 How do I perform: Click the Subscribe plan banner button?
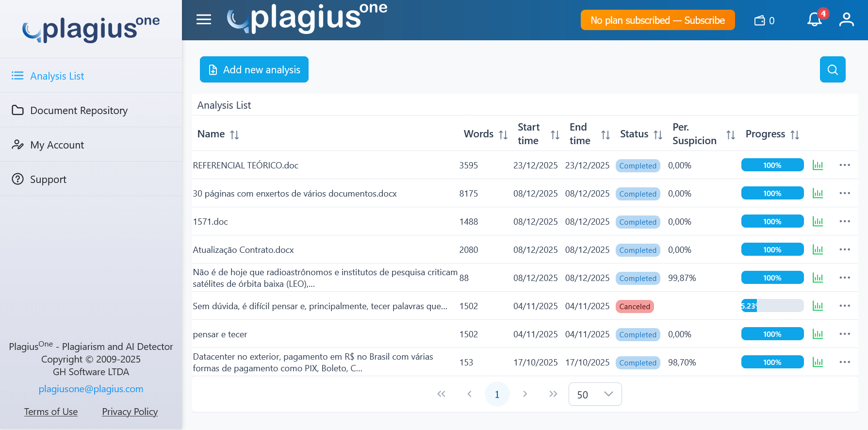tap(657, 20)
